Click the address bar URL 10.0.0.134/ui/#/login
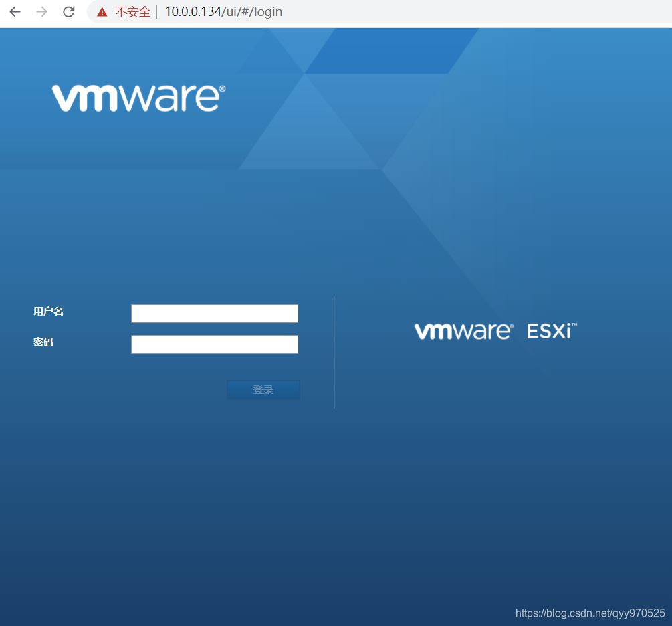This screenshot has height=626, width=672. tap(224, 12)
